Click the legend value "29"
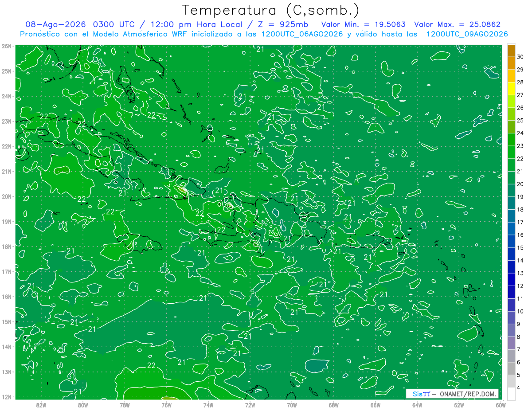This screenshot has height=411, width=532. pyautogui.click(x=520, y=70)
